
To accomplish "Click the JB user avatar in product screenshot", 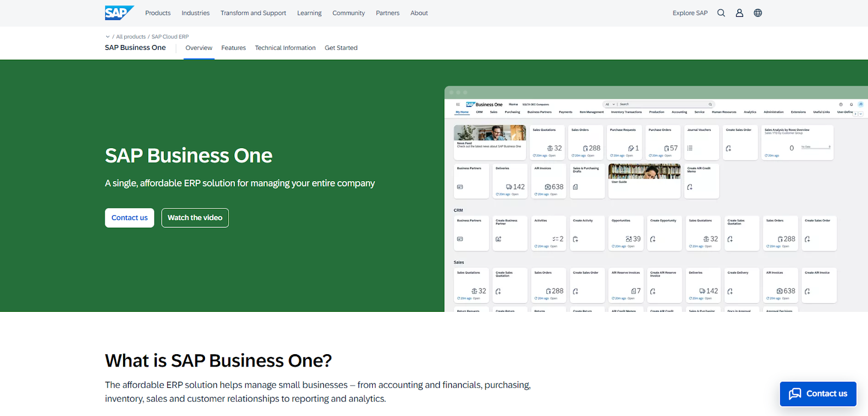I will (860, 104).
